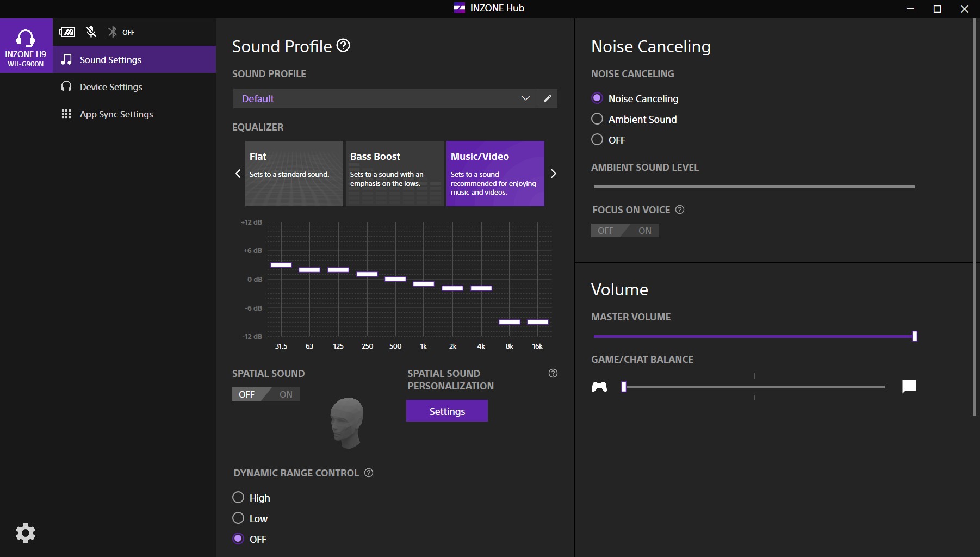Image resolution: width=980 pixels, height=557 pixels.
Task: Click the 2k equalizer band handle
Action: [452, 288]
